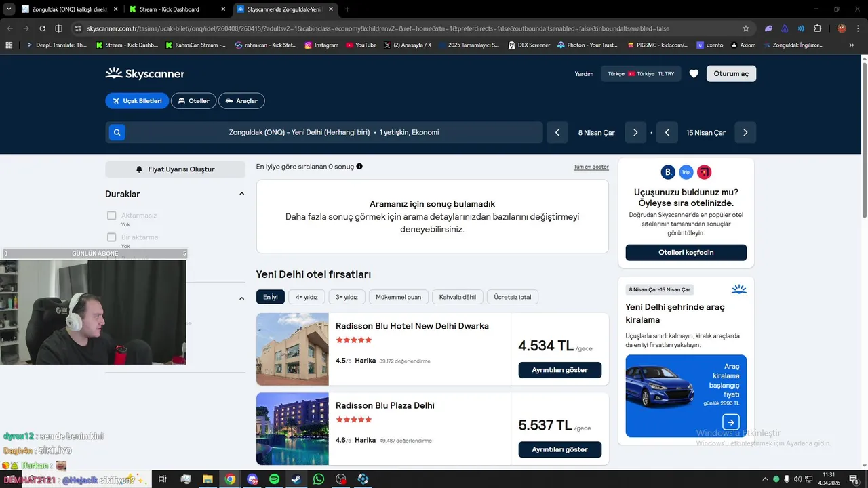Filter hotels by Mükemmel puan
The width and height of the screenshot is (868, 488).
[x=399, y=297]
